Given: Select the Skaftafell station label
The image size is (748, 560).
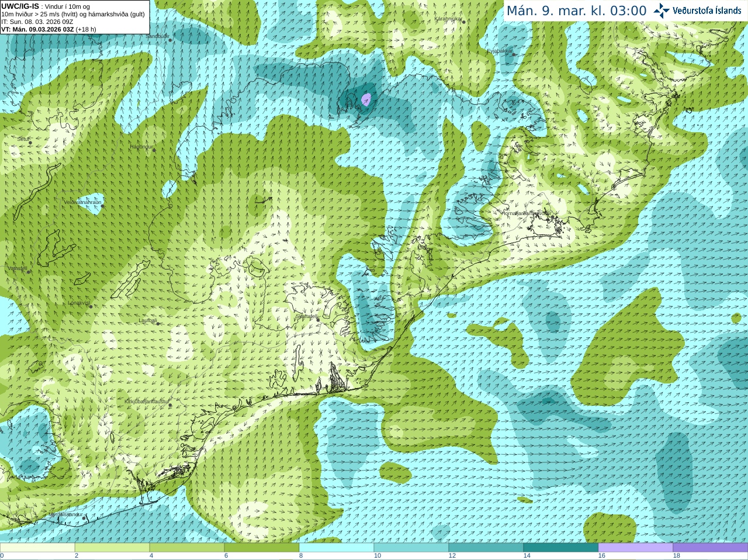Looking at the screenshot, I should tap(306, 316).
